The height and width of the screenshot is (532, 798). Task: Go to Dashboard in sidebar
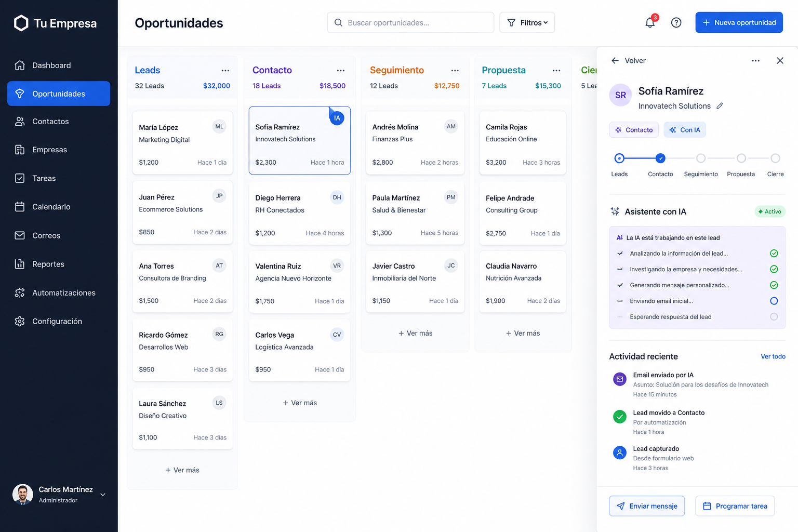click(x=59, y=65)
